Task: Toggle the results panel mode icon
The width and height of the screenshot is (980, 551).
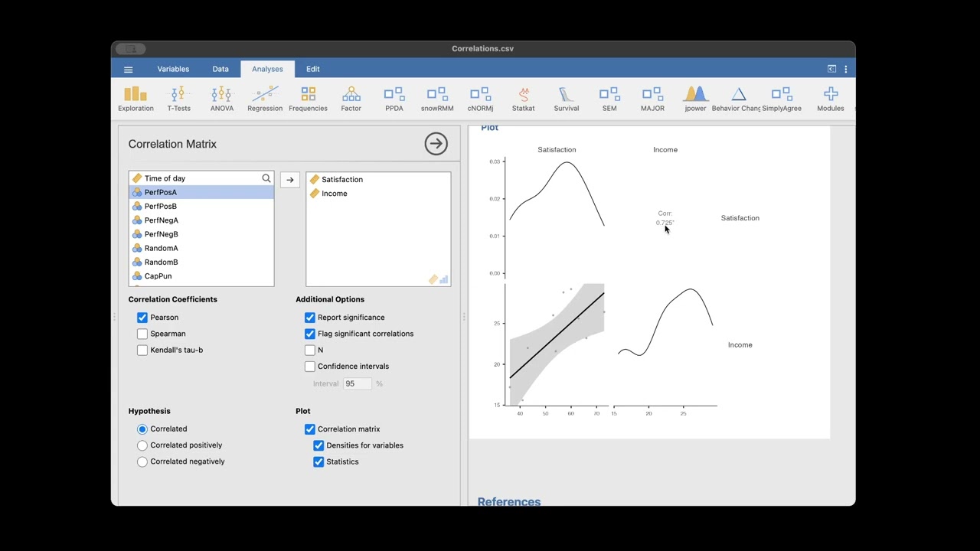Action: click(x=831, y=69)
